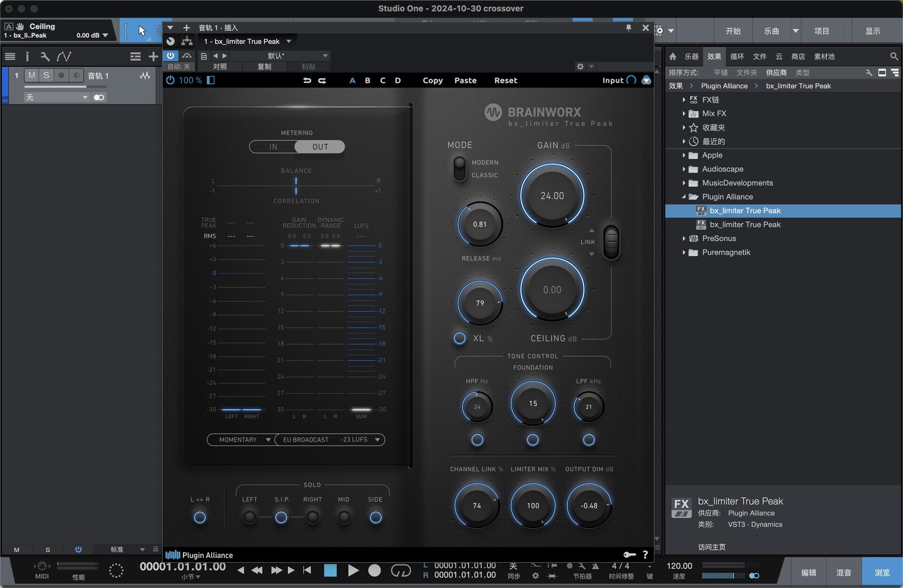This screenshot has height=588, width=903.
Task: Switch metering to OUT
Action: point(320,147)
